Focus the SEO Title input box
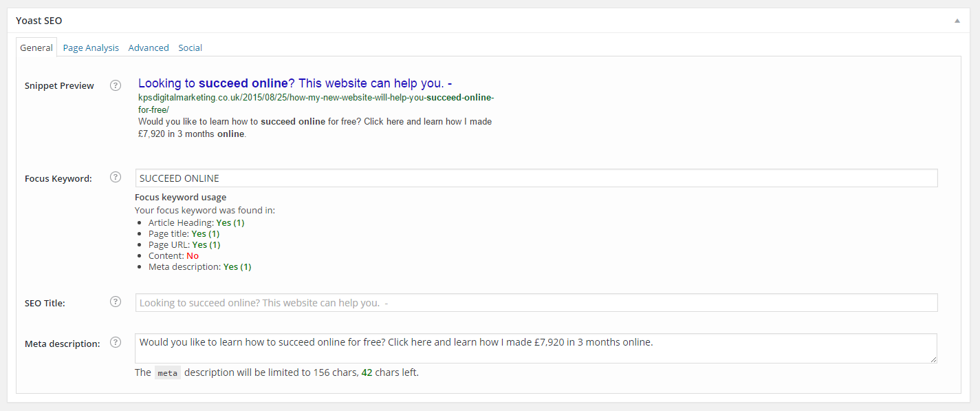 click(536, 303)
